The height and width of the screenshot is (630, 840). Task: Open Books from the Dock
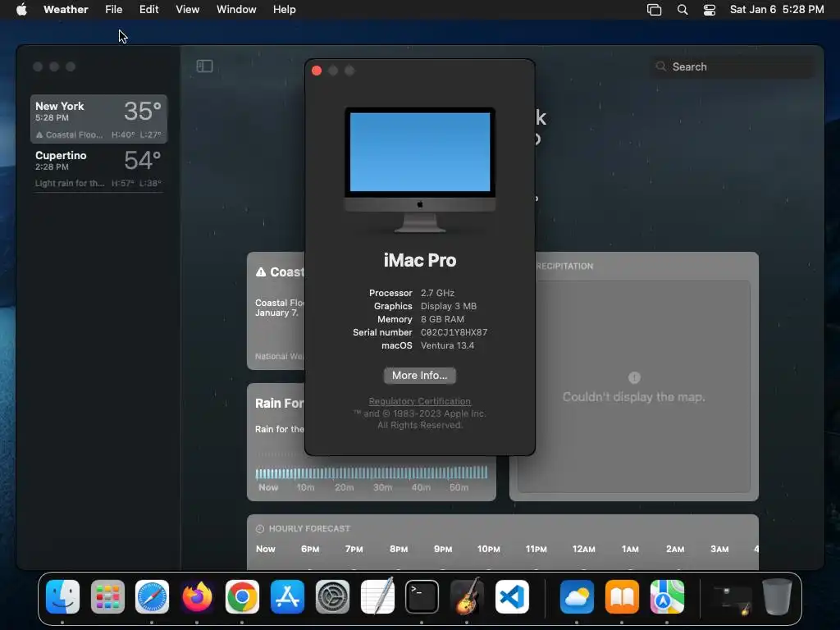622,597
